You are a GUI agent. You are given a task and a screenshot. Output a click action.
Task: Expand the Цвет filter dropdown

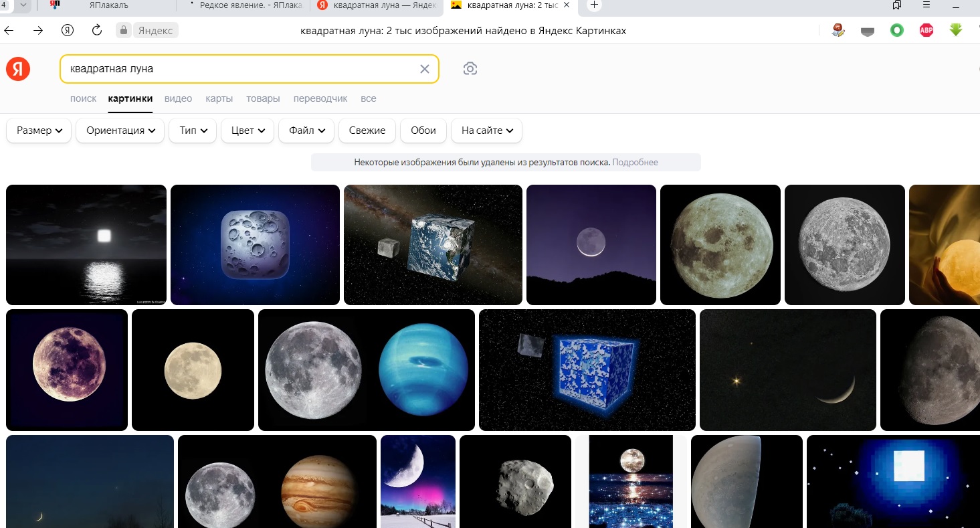coord(248,130)
